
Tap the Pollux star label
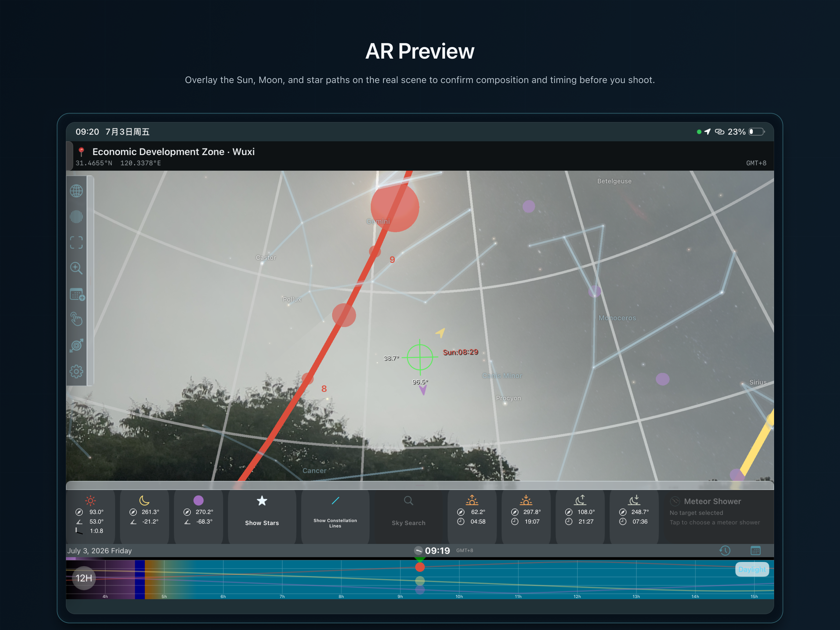(292, 299)
